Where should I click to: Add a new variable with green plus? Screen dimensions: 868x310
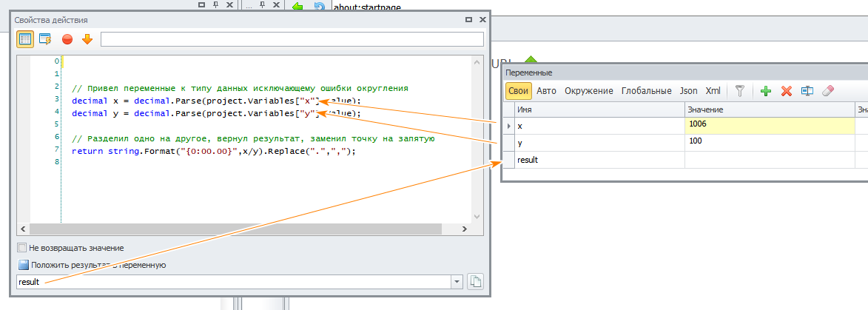[766, 91]
